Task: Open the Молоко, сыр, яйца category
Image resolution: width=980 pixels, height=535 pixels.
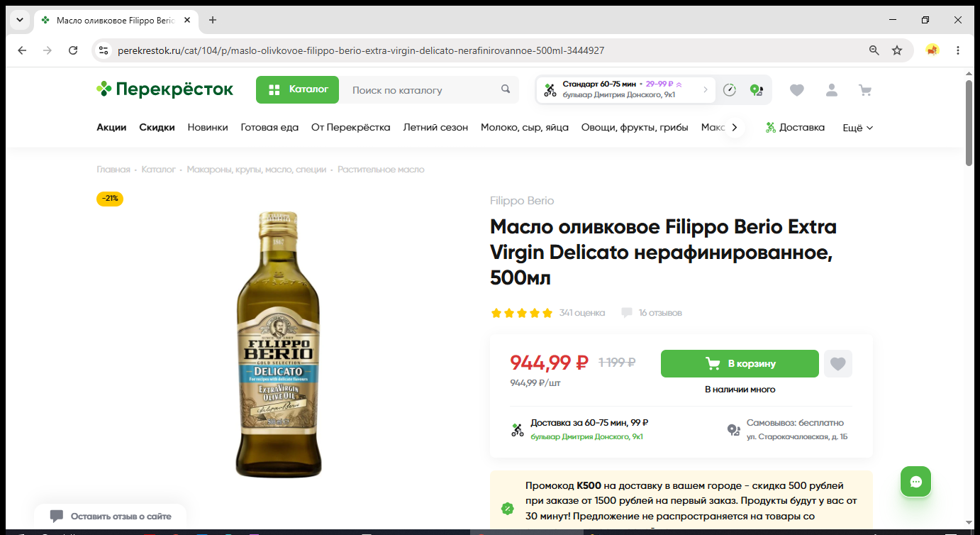Action: pos(524,128)
